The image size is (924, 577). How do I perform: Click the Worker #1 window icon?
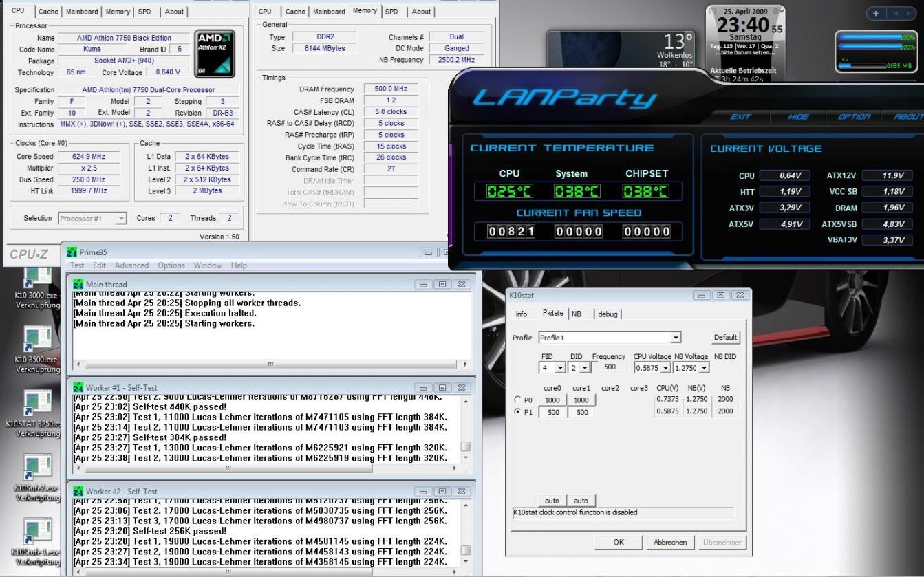click(78, 388)
